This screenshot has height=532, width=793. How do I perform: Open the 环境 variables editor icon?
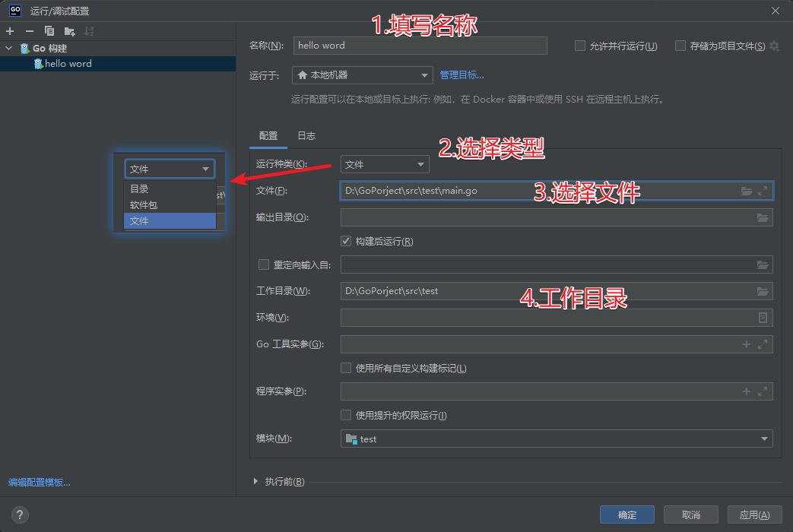point(763,318)
